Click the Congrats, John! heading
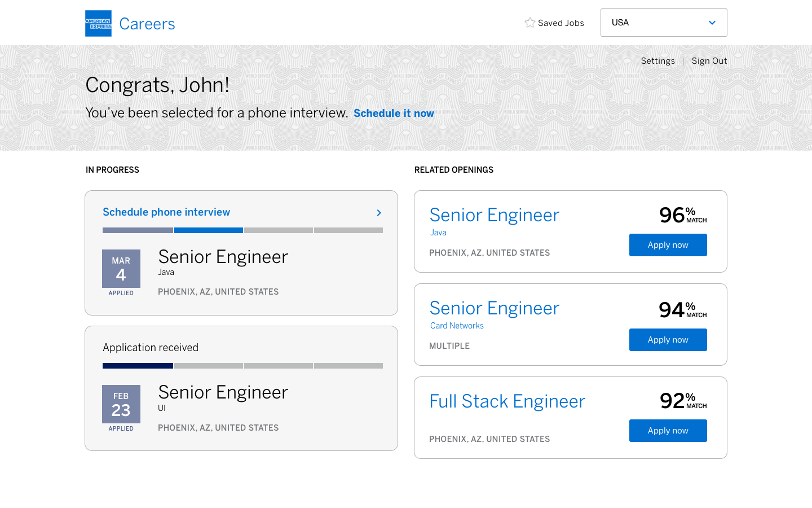The image size is (812, 508). pos(157,85)
